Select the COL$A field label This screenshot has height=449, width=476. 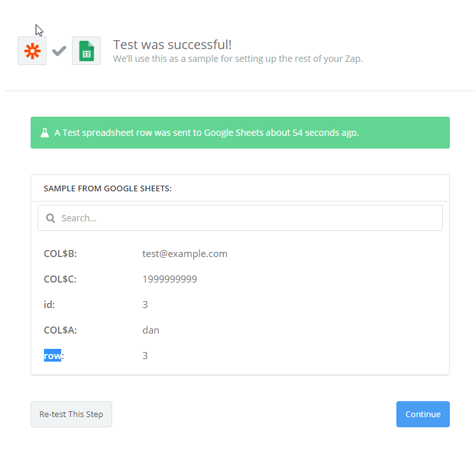coord(60,330)
